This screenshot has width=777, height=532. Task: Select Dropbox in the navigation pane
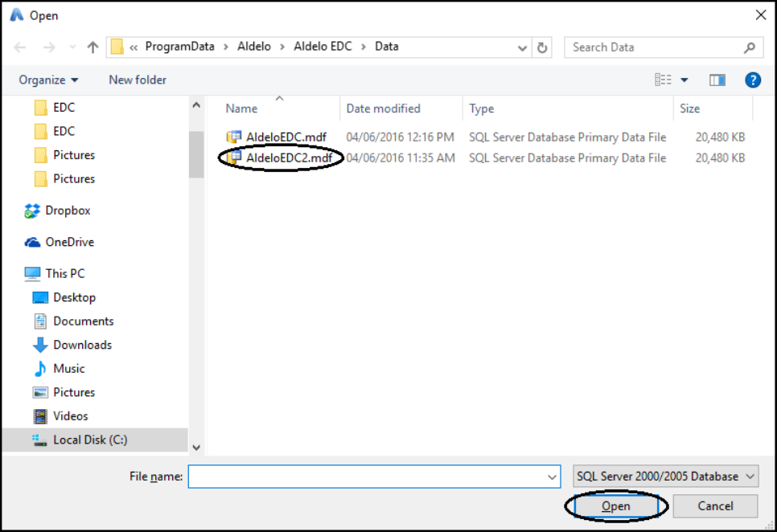[68, 211]
